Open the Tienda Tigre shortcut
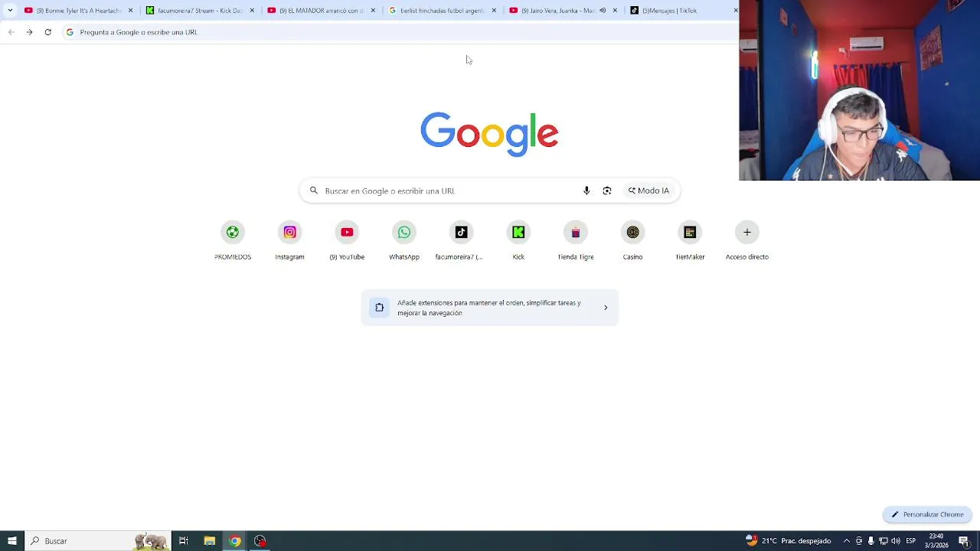Viewport: 980px width, 551px height. click(576, 241)
